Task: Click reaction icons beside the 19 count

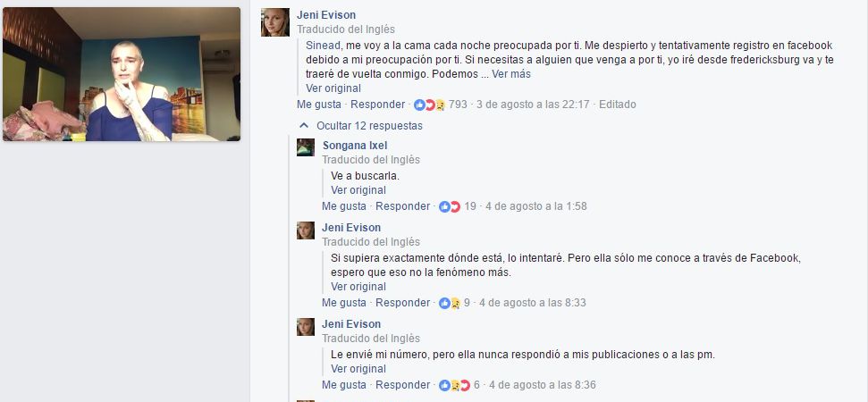Action: 450,206
